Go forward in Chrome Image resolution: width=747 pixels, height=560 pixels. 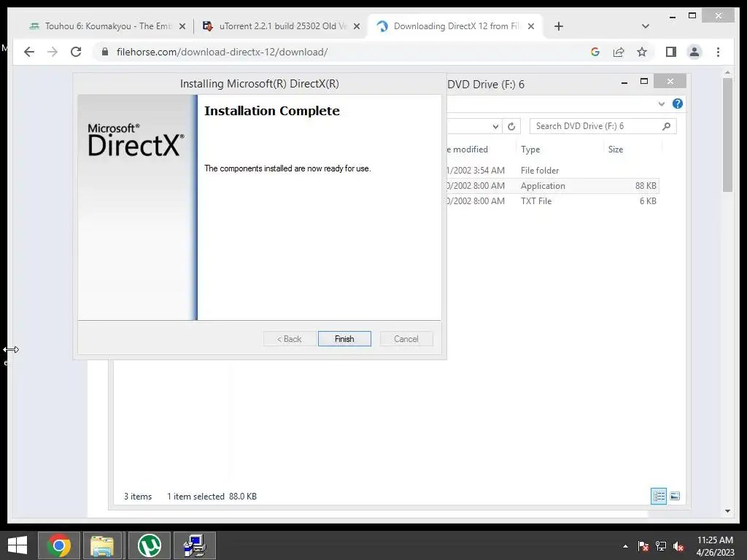point(53,52)
